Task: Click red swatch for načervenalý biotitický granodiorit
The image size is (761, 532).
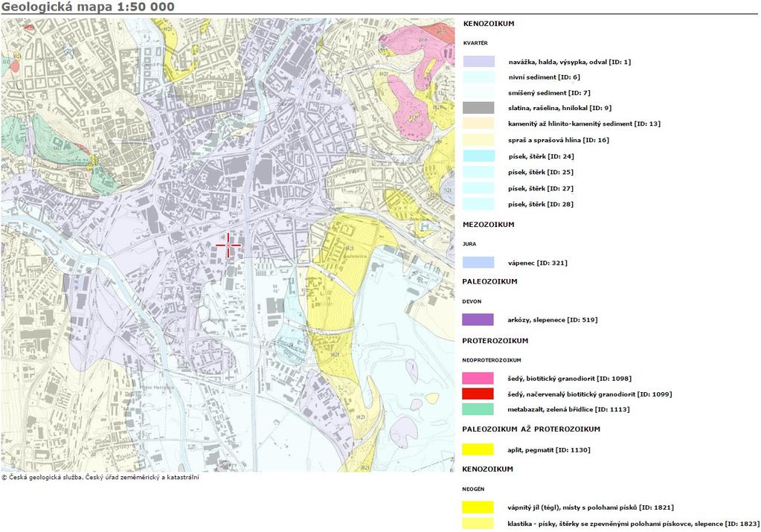Action: (478, 394)
